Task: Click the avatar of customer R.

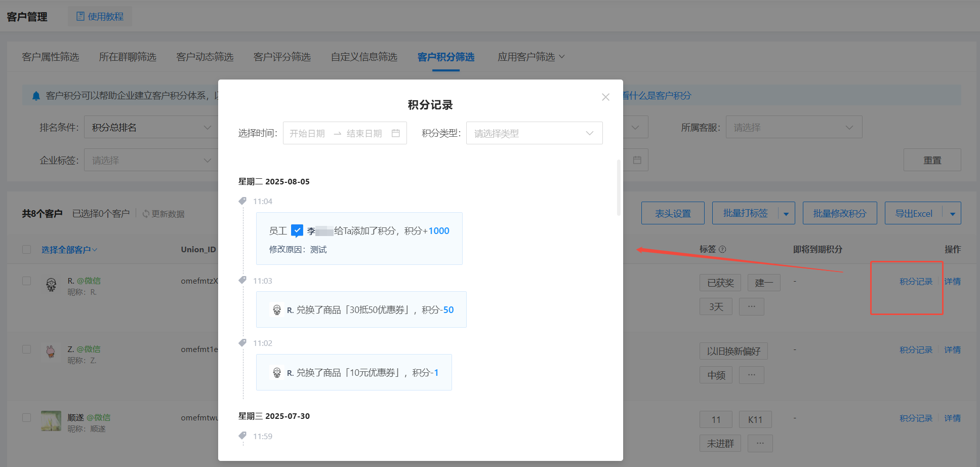Action: [x=51, y=285]
